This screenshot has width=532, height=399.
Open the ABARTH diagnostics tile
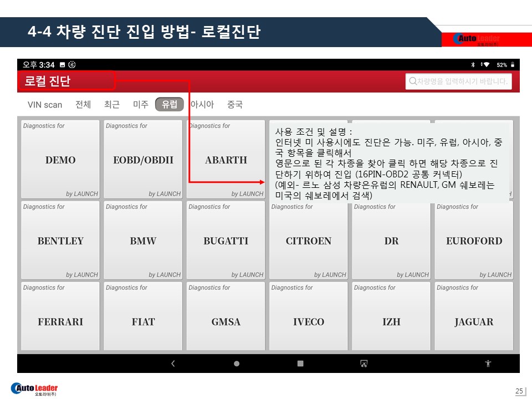pyautogui.click(x=226, y=160)
